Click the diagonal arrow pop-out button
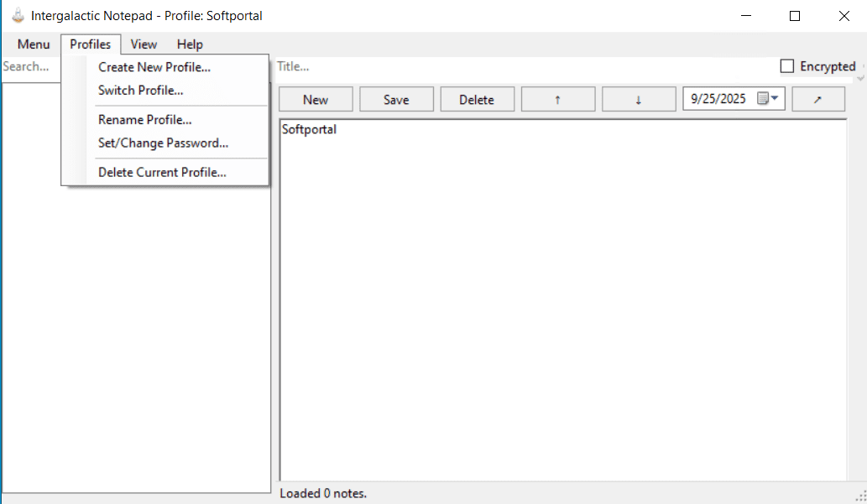This screenshot has height=504, width=867. tap(817, 100)
